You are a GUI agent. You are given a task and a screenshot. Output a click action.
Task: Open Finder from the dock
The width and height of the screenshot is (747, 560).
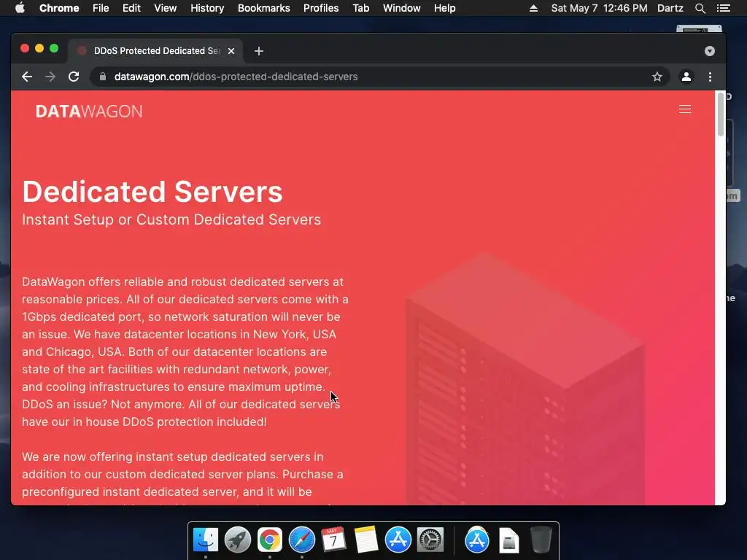coord(205,540)
